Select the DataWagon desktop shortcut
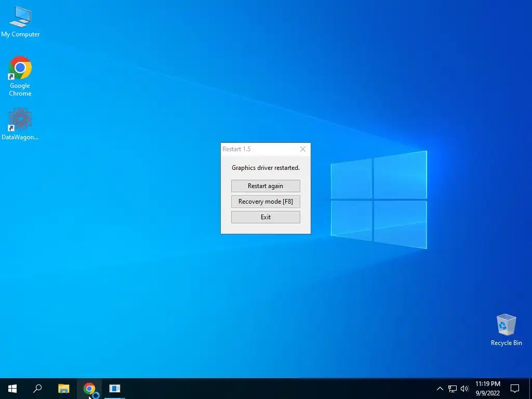 pos(20,124)
